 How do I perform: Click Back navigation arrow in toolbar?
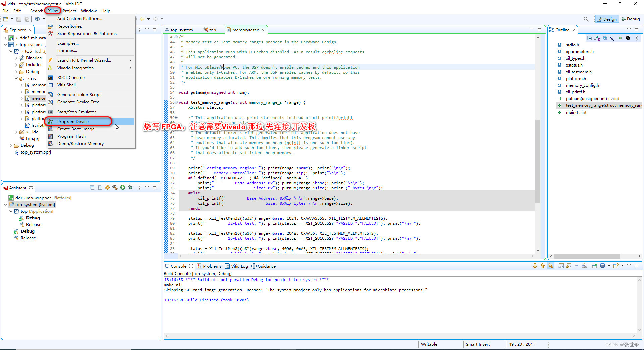click(x=142, y=19)
